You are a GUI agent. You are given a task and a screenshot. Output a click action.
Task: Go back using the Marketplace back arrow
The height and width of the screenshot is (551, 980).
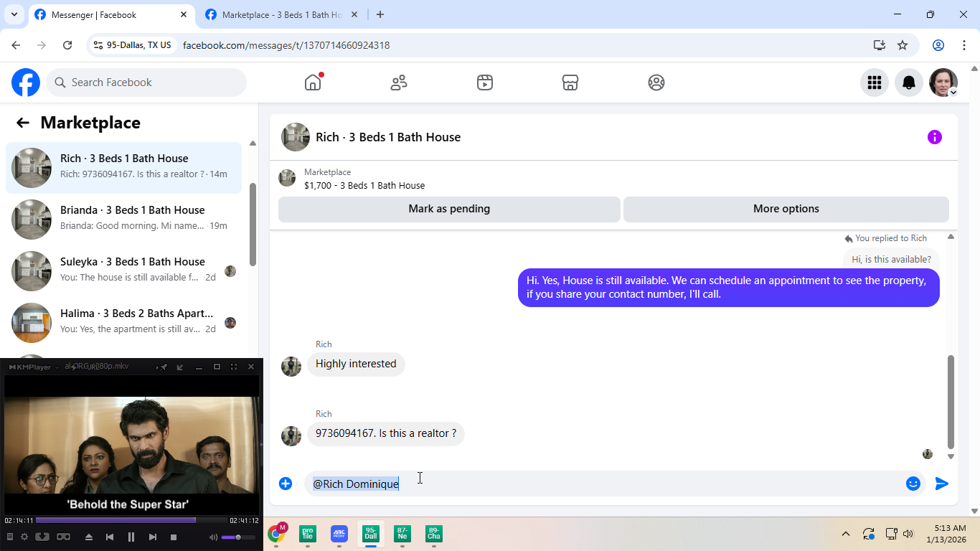tap(23, 123)
